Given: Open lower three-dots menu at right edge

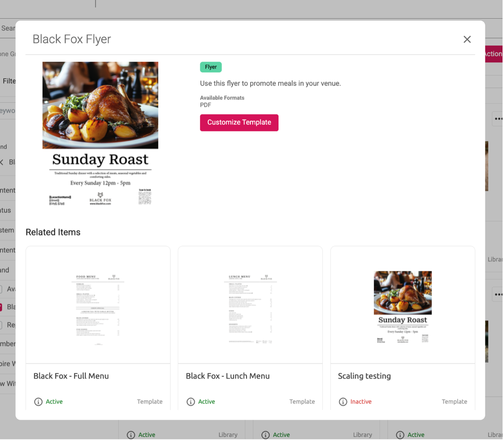Looking at the screenshot, I should 498,294.
